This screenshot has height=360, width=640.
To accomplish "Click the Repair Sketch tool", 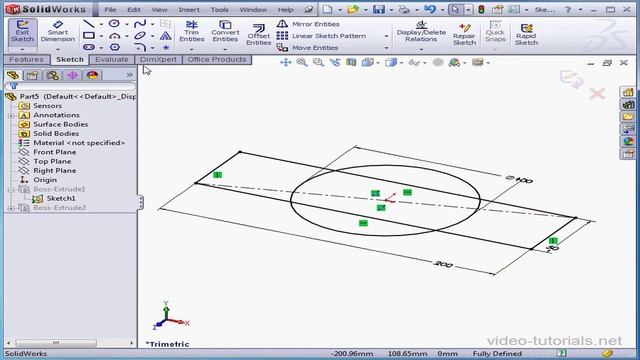I will coord(464,34).
